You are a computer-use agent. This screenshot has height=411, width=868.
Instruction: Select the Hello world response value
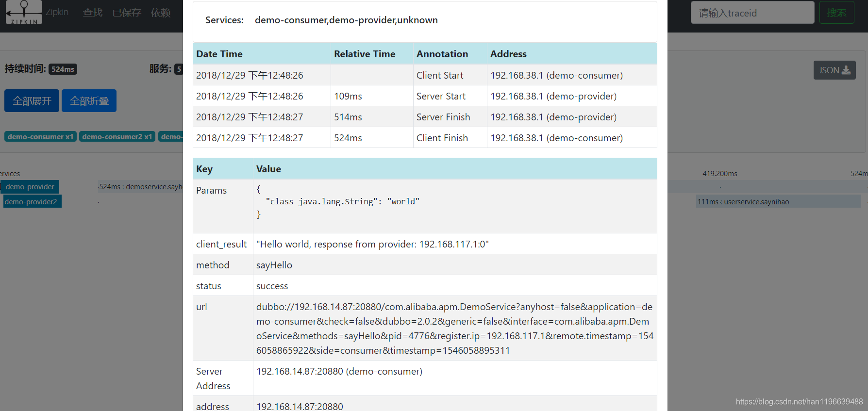372,244
